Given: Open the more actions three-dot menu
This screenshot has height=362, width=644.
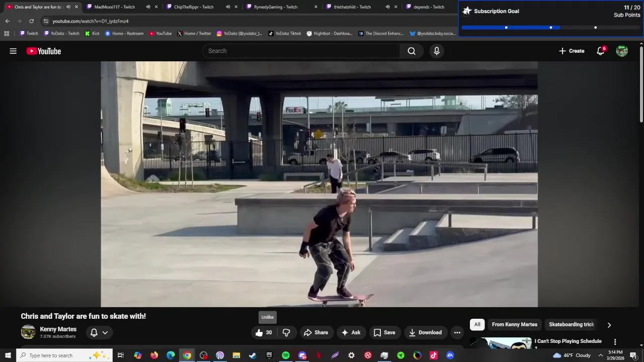Looking at the screenshot, I should (457, 332).
